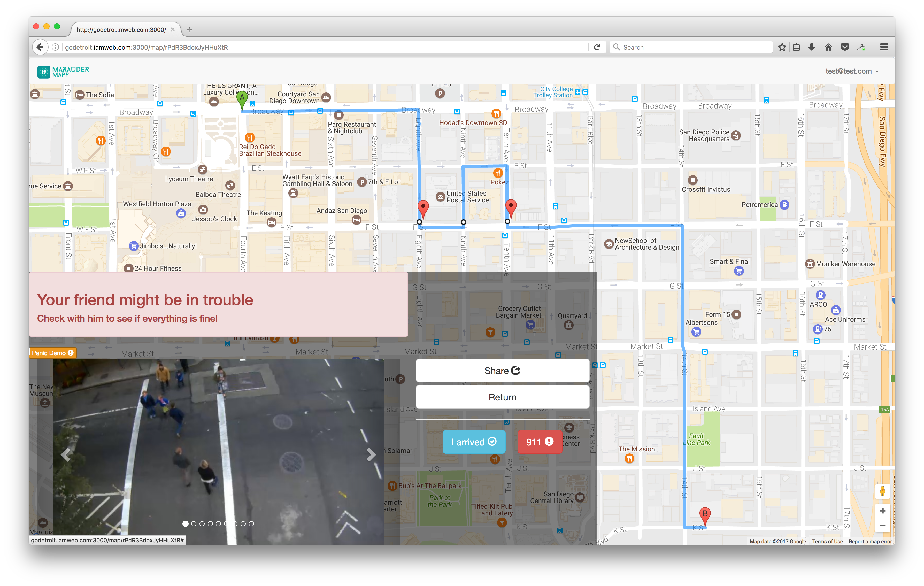924x586 pixels.
Task: Open the downloads arrow icon
Action: (812, 47)
